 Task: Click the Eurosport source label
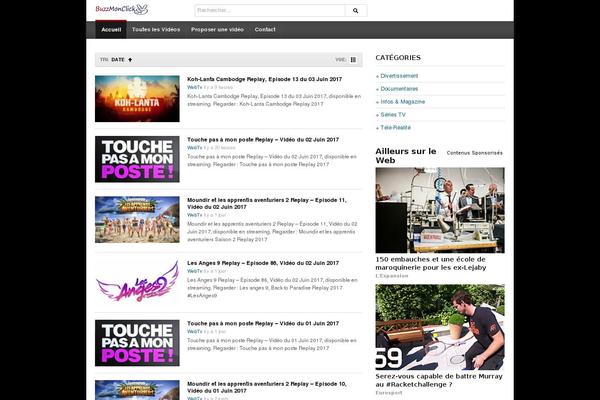point(389,393)
